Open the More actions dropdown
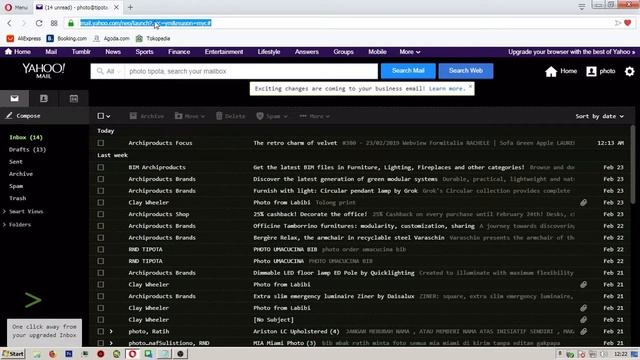640x360 pixels. 314,116
